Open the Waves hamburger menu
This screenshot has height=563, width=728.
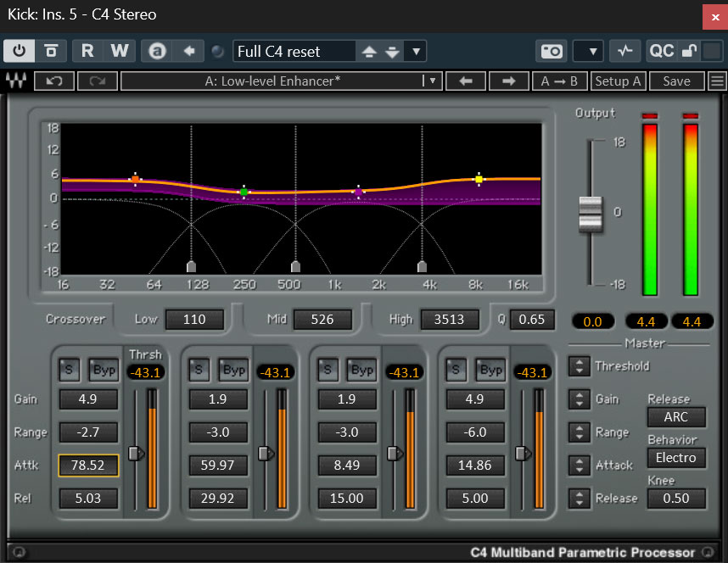[x=718, y=81]
